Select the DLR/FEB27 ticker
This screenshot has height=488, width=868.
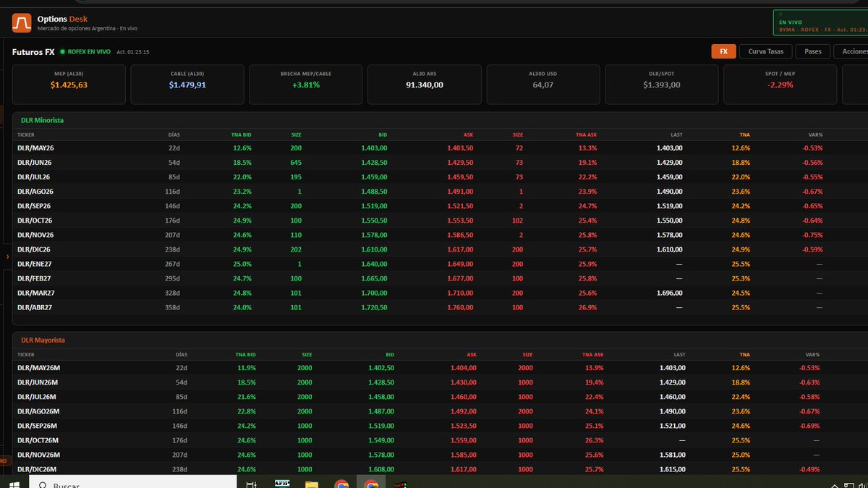click(35, 278)
